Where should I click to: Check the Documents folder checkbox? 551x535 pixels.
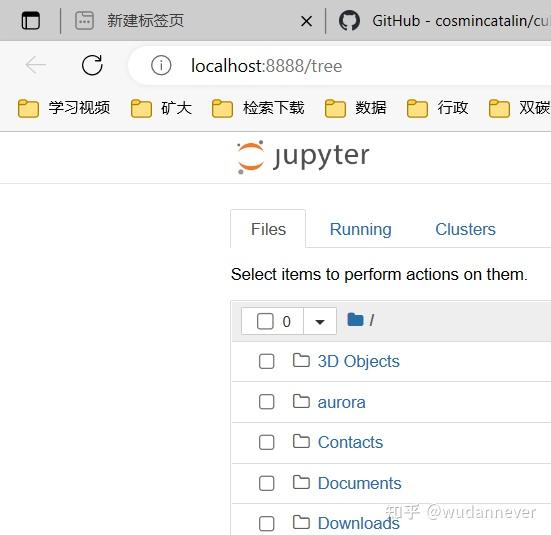[266, 483]
